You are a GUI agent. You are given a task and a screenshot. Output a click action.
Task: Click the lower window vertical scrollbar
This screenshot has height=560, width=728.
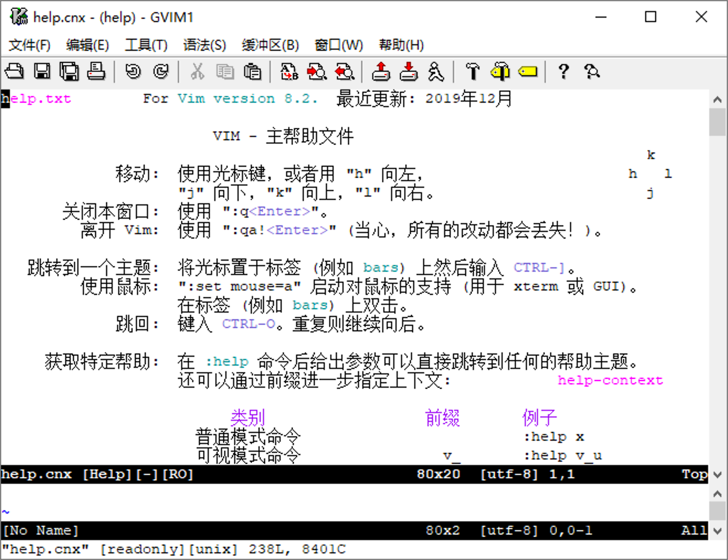click(x=718, y=509)
